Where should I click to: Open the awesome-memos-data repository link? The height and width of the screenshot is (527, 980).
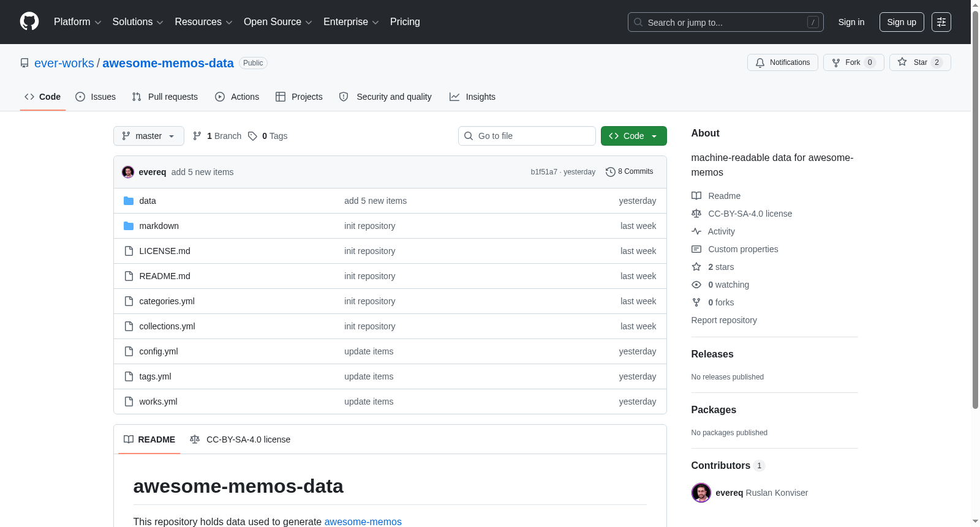point(168,63)
